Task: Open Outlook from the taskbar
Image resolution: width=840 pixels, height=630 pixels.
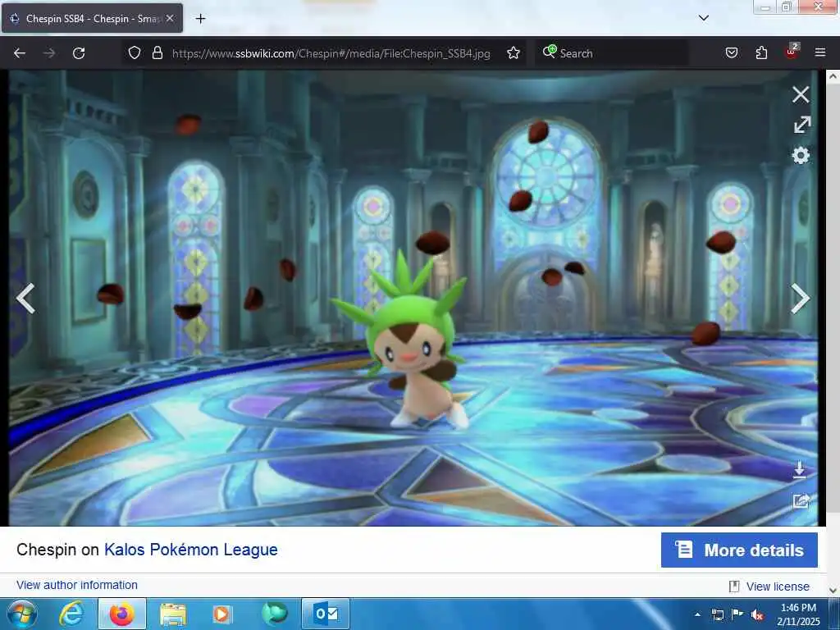Action: (326, 614)
